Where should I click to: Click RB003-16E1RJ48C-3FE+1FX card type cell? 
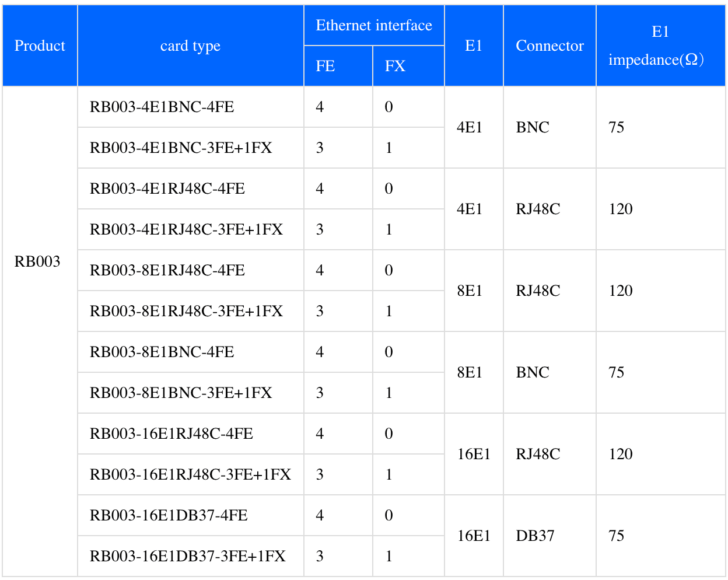point(190,474)
